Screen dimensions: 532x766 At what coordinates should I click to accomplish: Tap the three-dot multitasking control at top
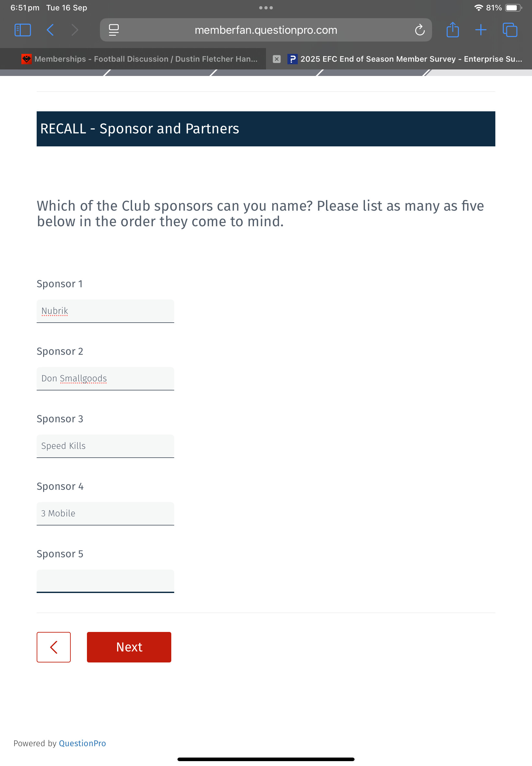(x=266, y=8)
